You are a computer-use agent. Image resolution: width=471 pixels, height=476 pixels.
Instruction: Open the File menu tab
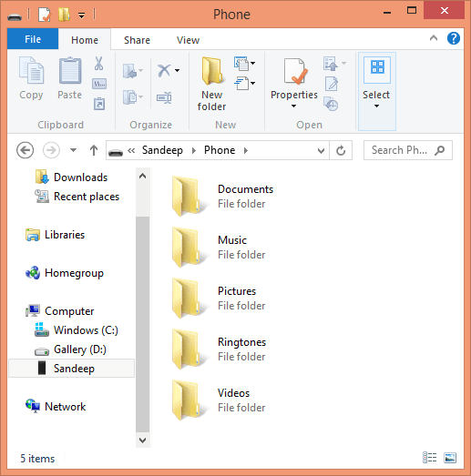pos(33,39)
